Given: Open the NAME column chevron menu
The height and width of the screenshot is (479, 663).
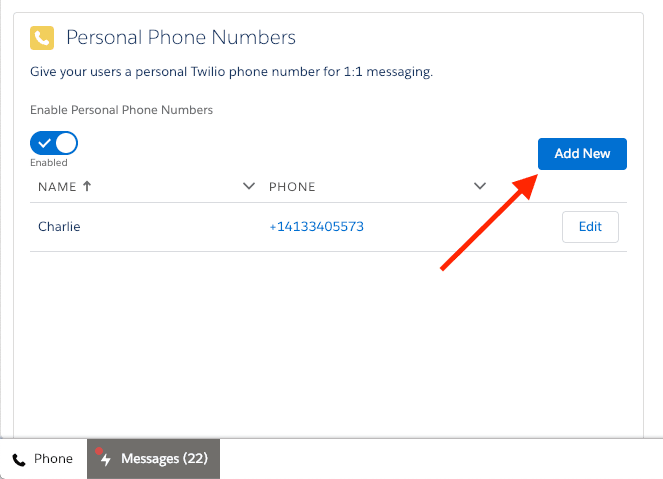Looking at the screenshot, I should tap(249, 186).
